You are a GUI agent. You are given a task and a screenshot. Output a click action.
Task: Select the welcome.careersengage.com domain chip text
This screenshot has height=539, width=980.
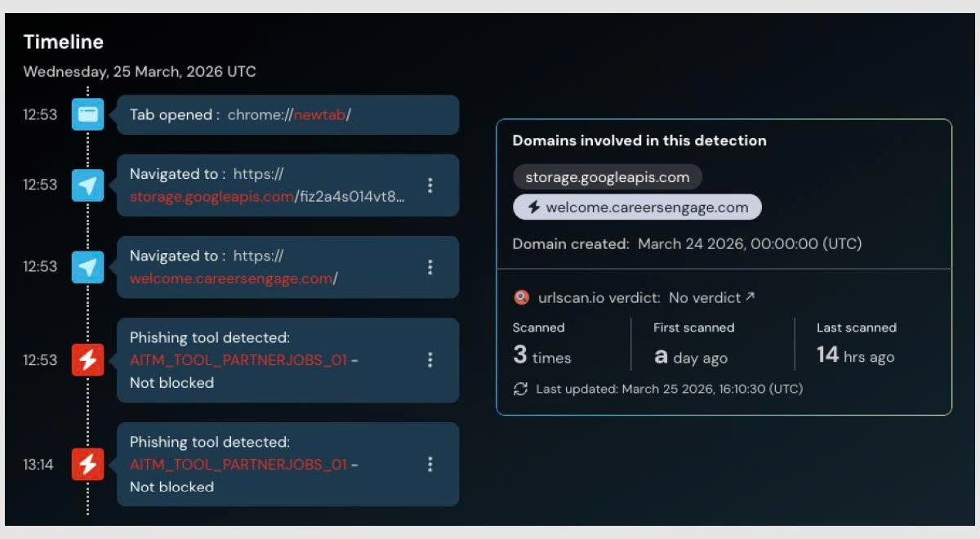(647, 207)
